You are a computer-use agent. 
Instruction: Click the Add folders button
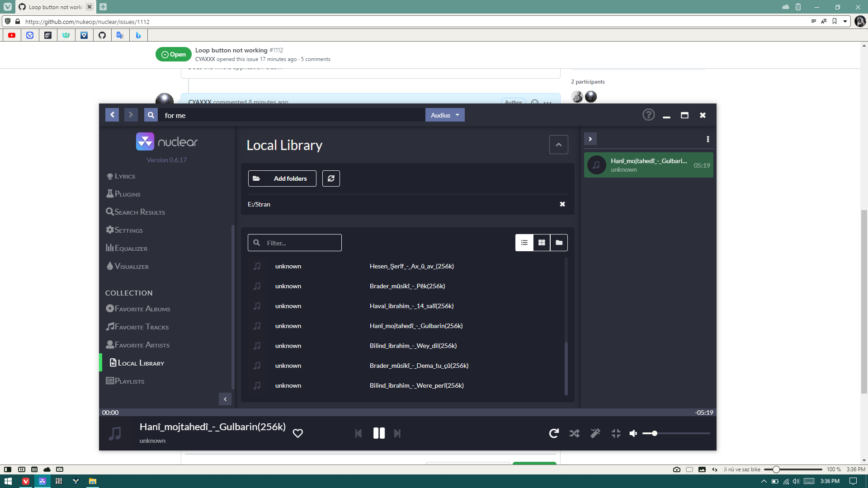282,178
